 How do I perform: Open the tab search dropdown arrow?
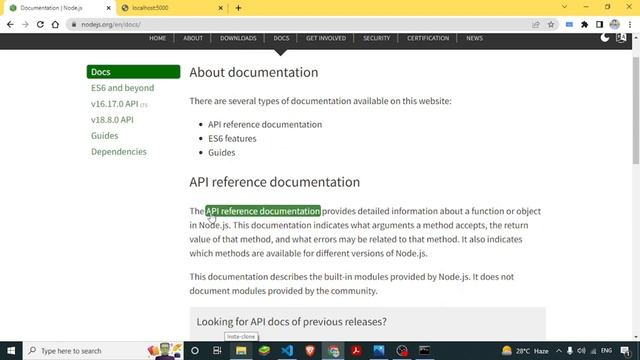564,7
